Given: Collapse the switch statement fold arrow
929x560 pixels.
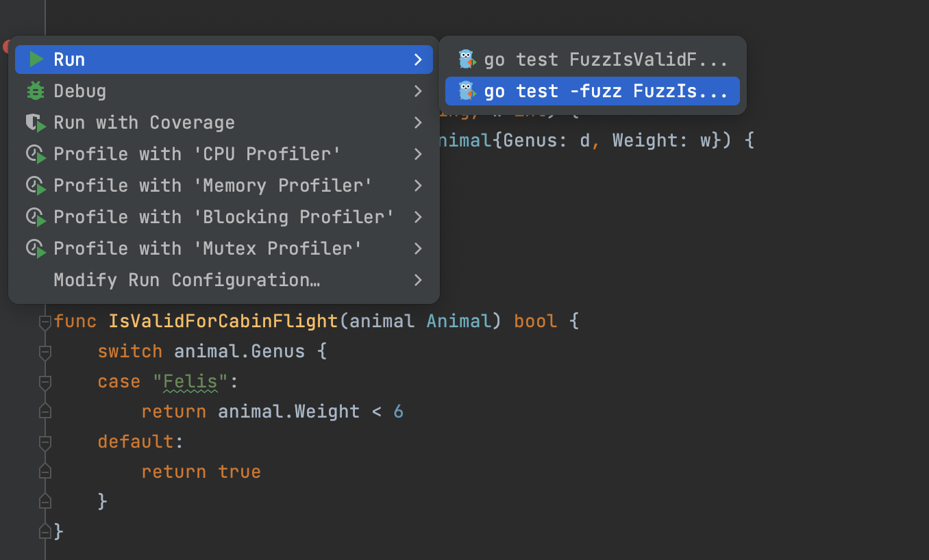Looking at the screenshot, I should pos(44,351).
